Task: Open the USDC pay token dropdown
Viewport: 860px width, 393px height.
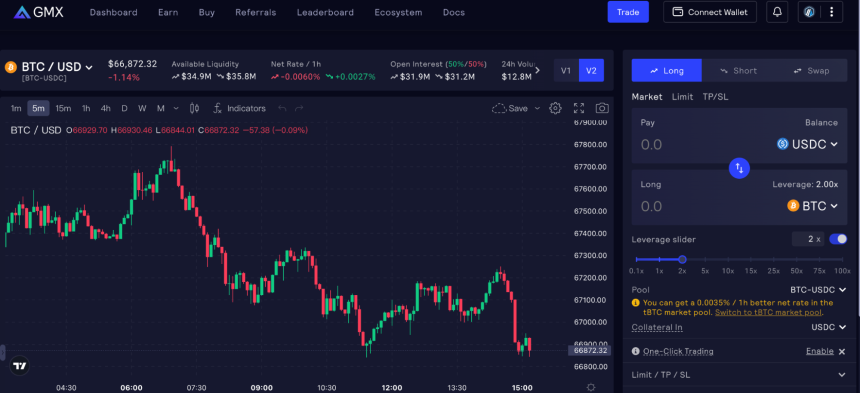Action: (808, 144)
